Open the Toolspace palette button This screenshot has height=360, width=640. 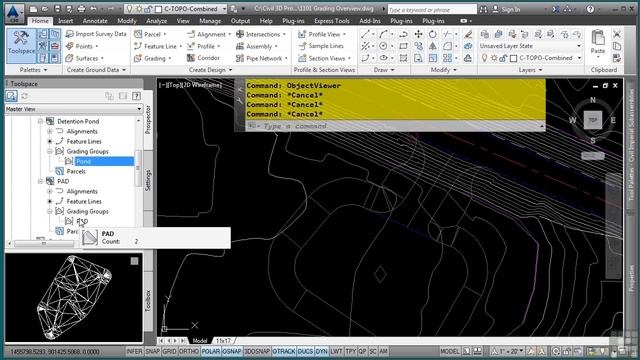tap(21, 45)
